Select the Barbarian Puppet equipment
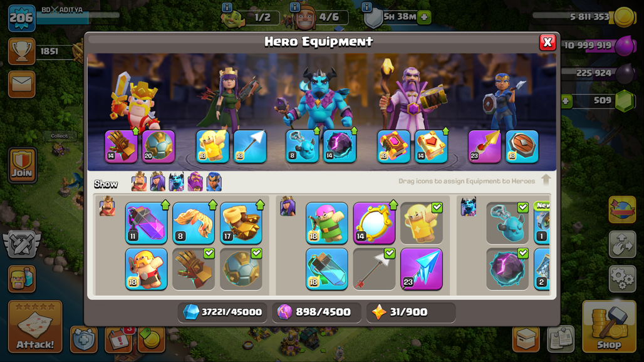Screen dimensions: 644x362 click(146, 269)
